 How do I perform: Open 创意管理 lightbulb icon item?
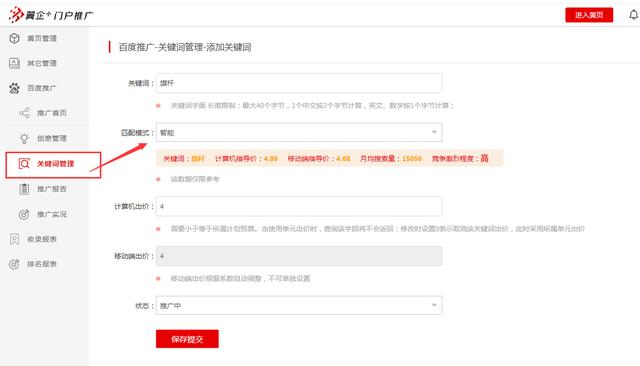43,138
